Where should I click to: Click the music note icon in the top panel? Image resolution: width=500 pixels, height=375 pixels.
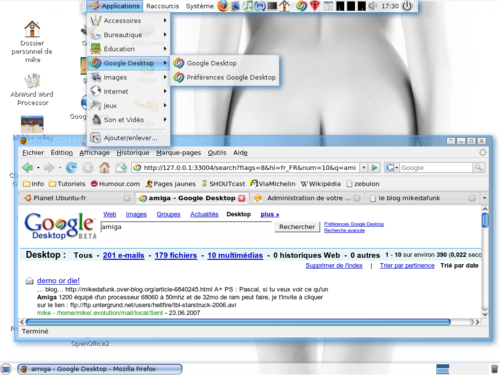pyautogui.click(x=247, y=6)
